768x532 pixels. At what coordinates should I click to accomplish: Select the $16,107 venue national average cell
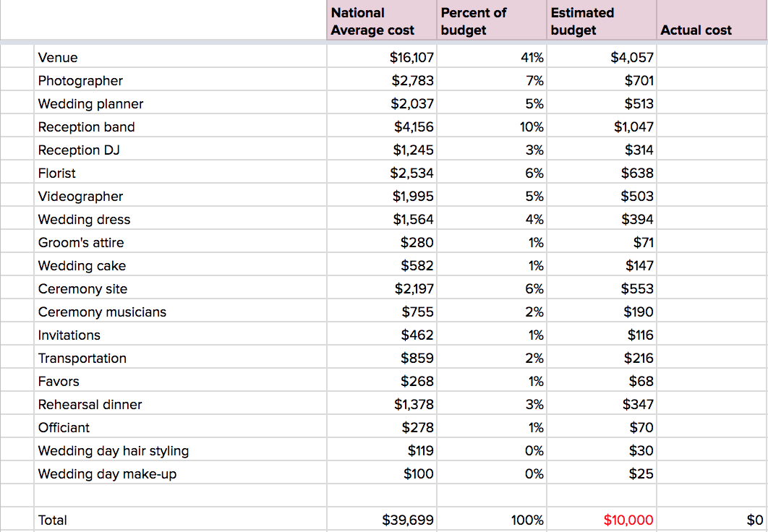382,58
